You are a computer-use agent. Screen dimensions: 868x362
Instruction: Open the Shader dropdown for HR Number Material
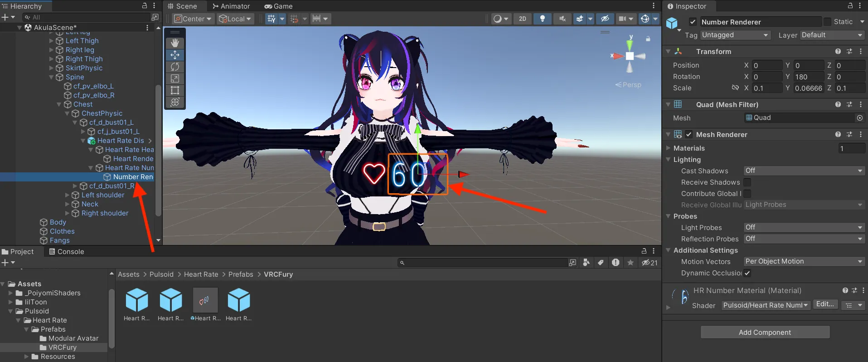point(766,305)
